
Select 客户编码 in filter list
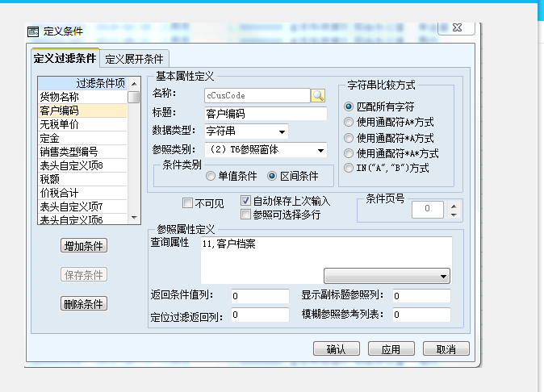coord(82,111)
